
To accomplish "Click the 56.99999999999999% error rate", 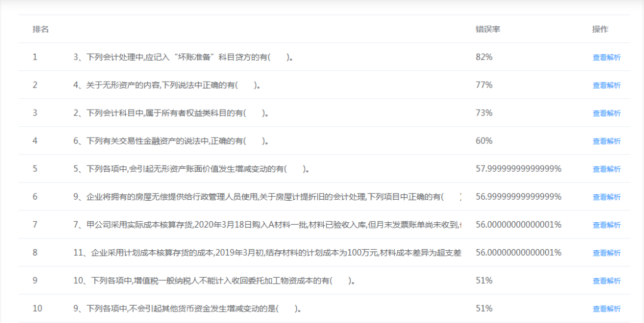I will [518, 197].
